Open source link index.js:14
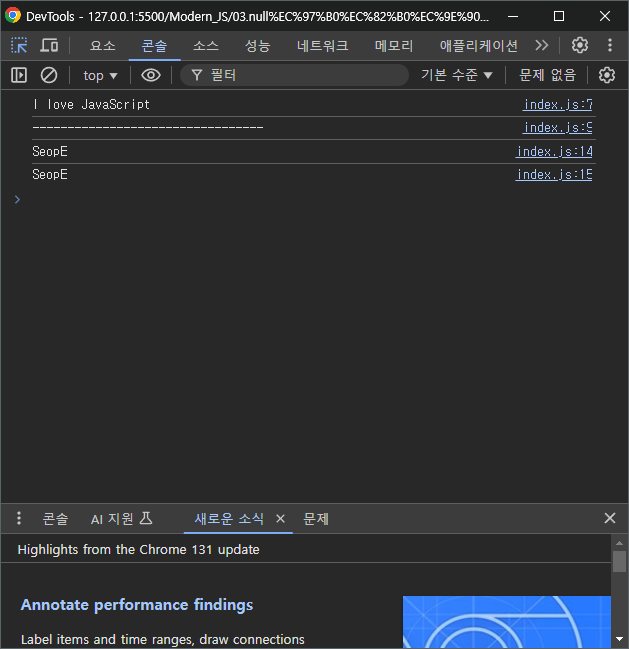Viewport: 629px width, 649px height. 554,151
